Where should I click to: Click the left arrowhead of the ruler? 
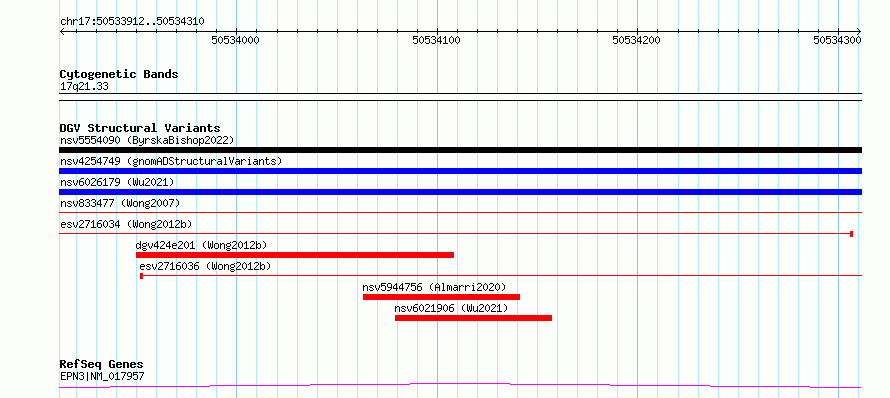pyautogui.click(x=62, y=31)
